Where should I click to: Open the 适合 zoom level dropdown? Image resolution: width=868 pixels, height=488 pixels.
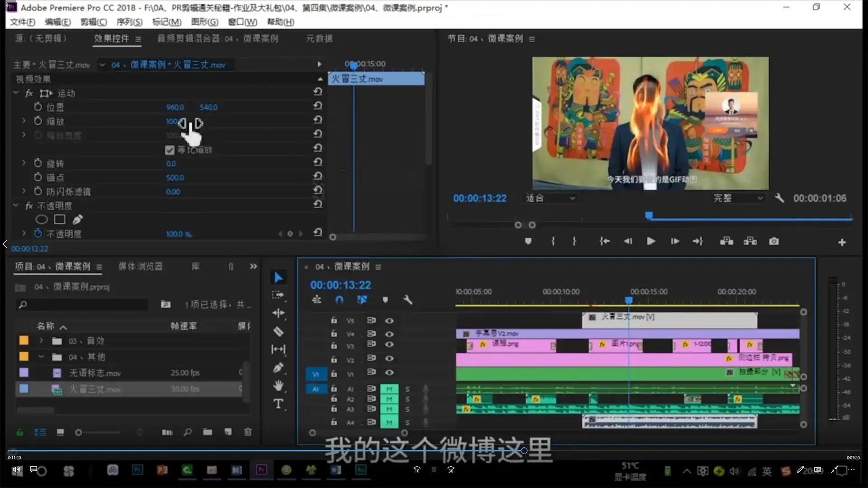(549, 198)
